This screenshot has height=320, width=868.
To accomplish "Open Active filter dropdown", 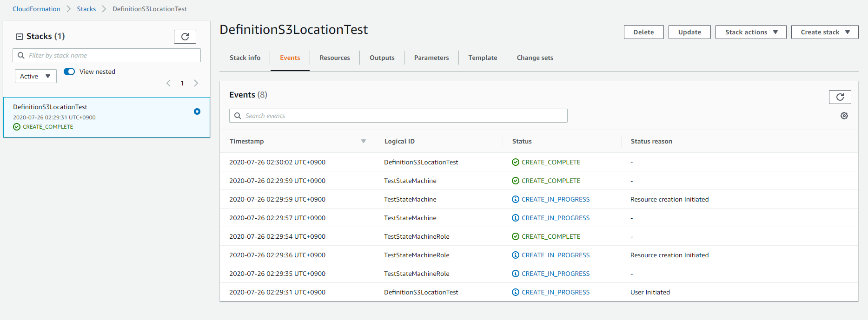I will [x=36, y=76].
